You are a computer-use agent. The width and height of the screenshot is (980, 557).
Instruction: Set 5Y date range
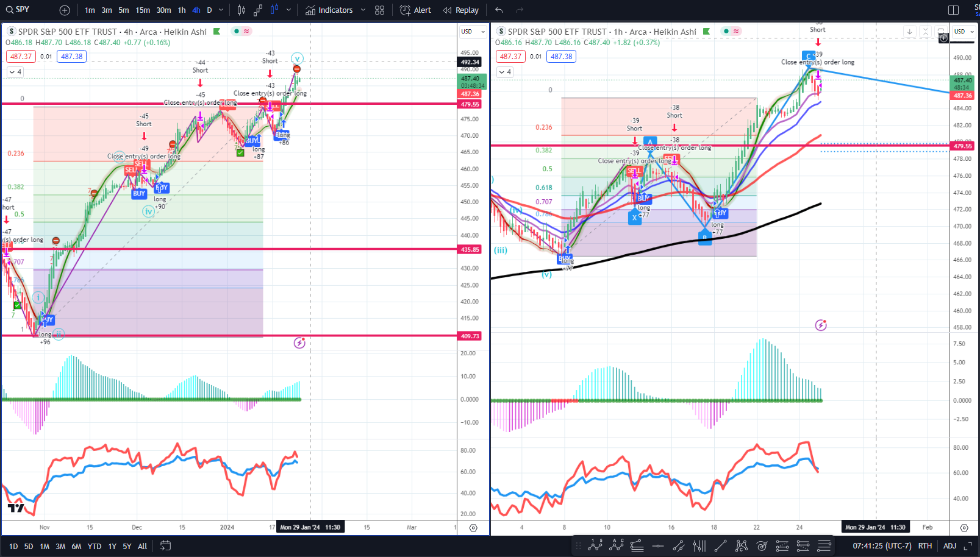pyautogui.click(x=127, y=547)
